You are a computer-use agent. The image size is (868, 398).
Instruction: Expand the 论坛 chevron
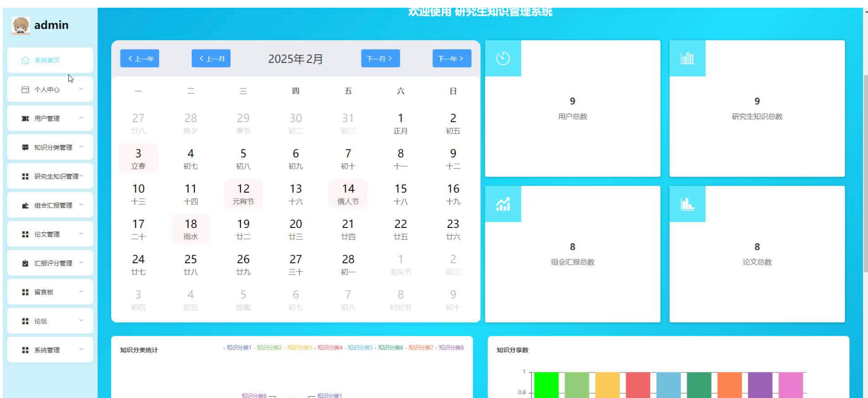81,320
